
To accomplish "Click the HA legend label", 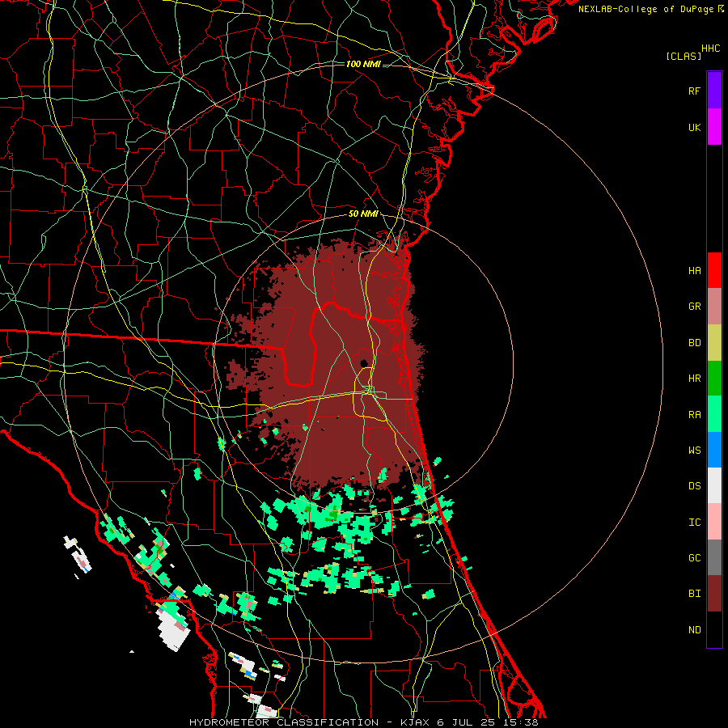I will tap(694, 270).
